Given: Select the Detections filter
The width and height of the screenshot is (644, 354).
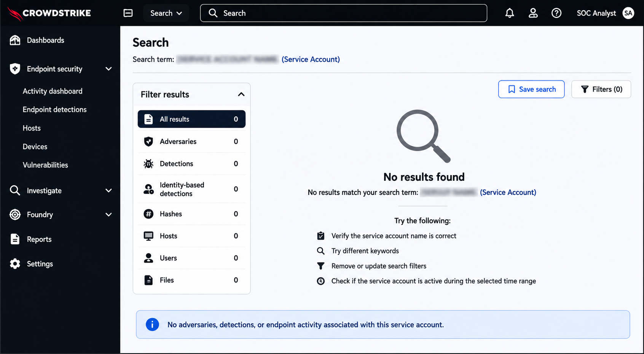Looking at the screenshot, I should pos(191,164).
